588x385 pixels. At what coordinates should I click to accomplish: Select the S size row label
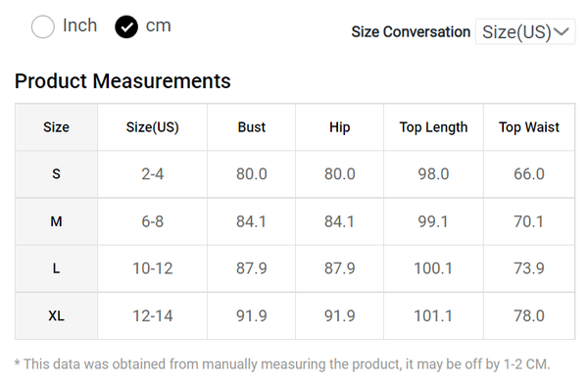coord(56,174)
